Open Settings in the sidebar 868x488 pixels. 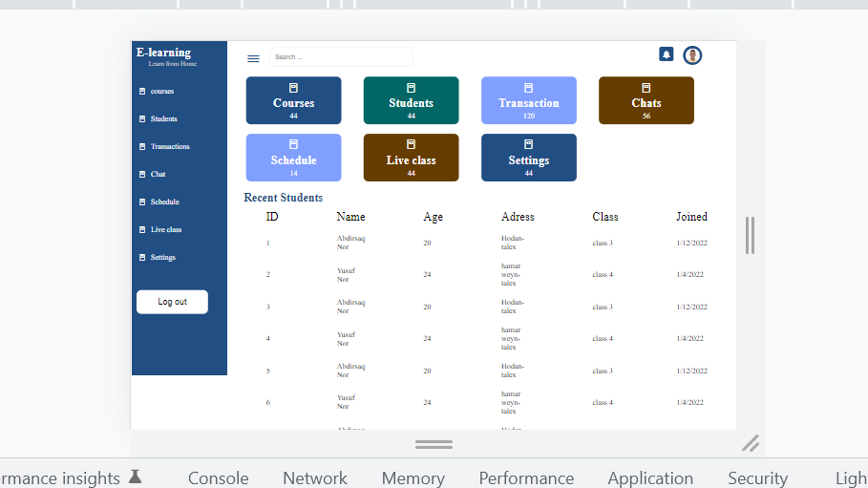coord(162,257)
